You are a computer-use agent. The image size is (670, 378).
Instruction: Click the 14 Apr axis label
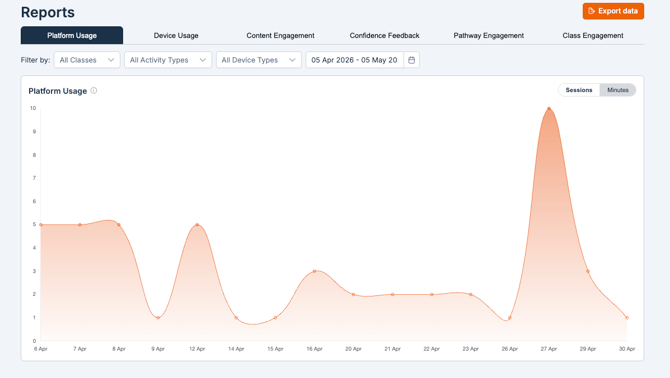(236, 349)
